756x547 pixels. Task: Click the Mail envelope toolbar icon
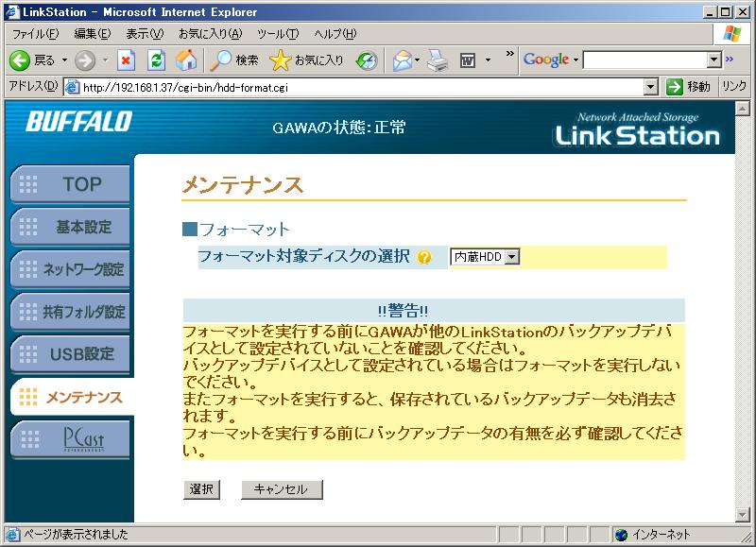403,60
